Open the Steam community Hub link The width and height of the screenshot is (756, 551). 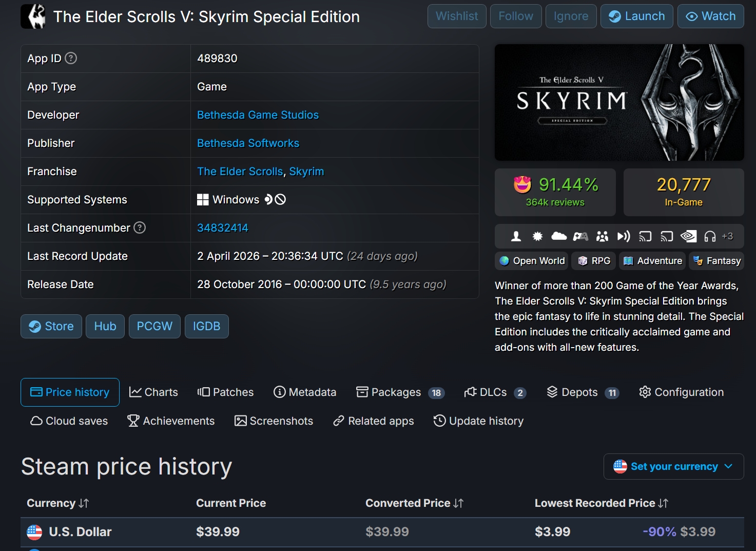(105, 327)
